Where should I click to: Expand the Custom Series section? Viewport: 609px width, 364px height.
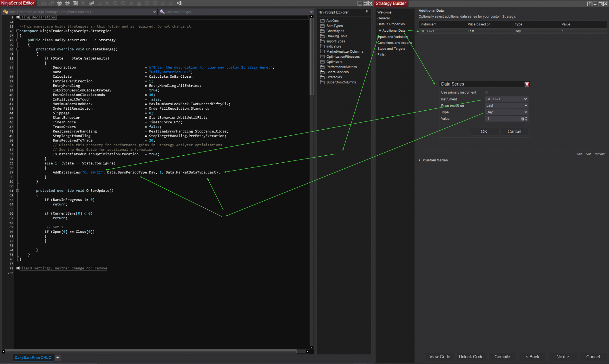click(419, 160)
